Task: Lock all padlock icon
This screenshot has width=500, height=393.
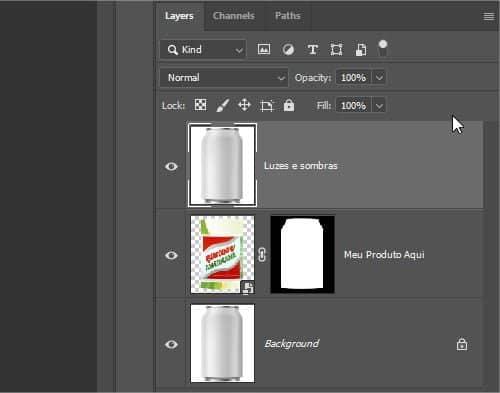Action: (289, 105)
